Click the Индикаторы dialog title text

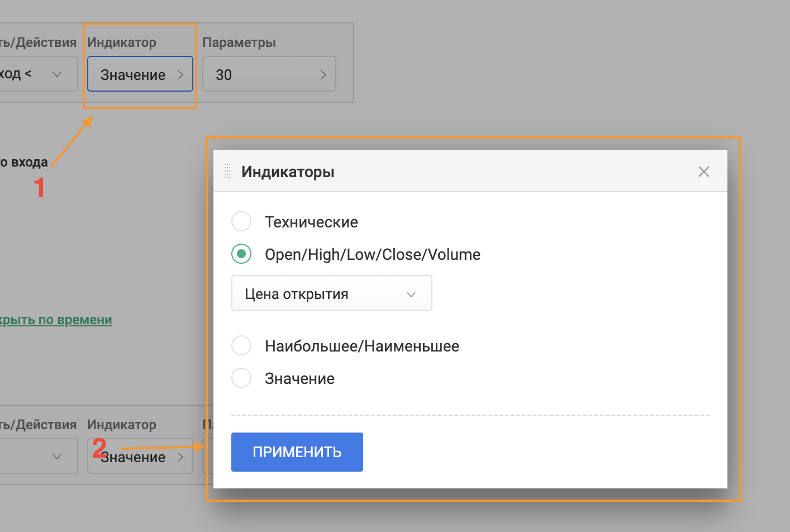point(288,172)
